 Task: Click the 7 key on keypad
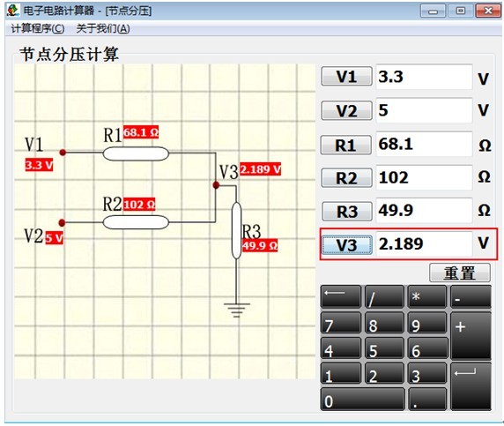click(341, 323)
